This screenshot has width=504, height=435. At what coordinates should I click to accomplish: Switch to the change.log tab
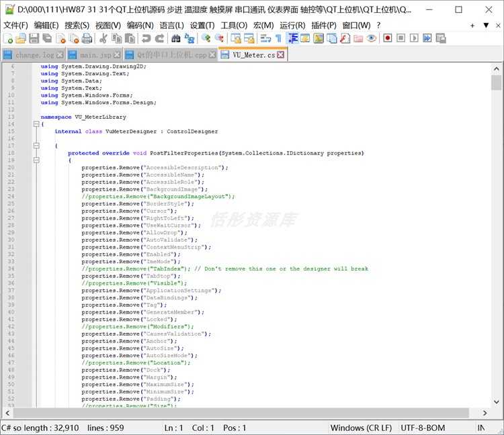pyautogui.click(x=34, y=55)
